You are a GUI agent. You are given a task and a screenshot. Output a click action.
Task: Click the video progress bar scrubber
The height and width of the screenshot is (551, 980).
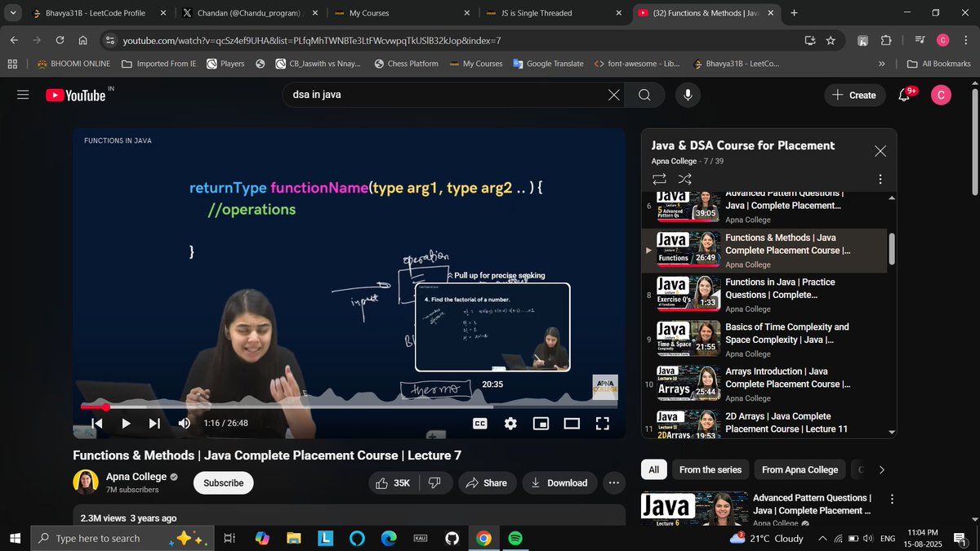point(106,407)
